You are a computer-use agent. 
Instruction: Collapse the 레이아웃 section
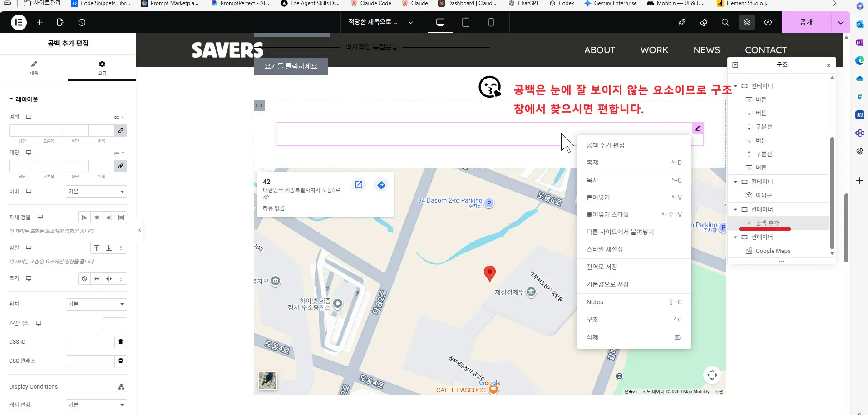coord(24,99)
